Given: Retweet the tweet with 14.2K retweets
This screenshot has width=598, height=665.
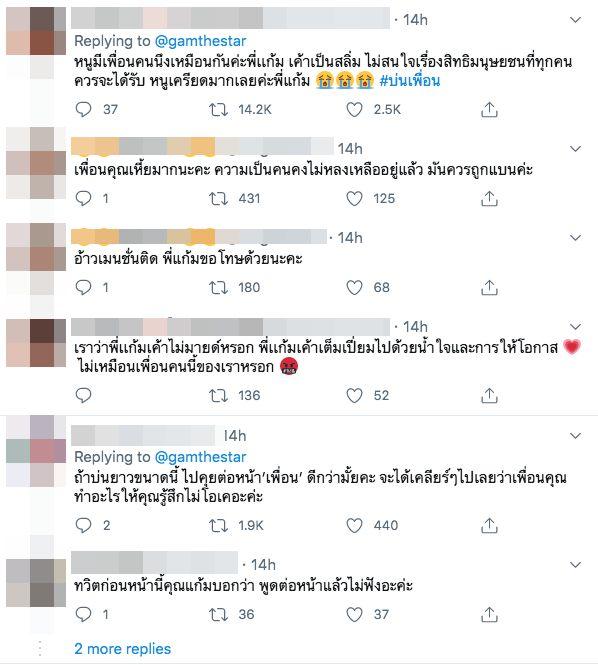Looking at the screenshot, I should coord(218,110).
